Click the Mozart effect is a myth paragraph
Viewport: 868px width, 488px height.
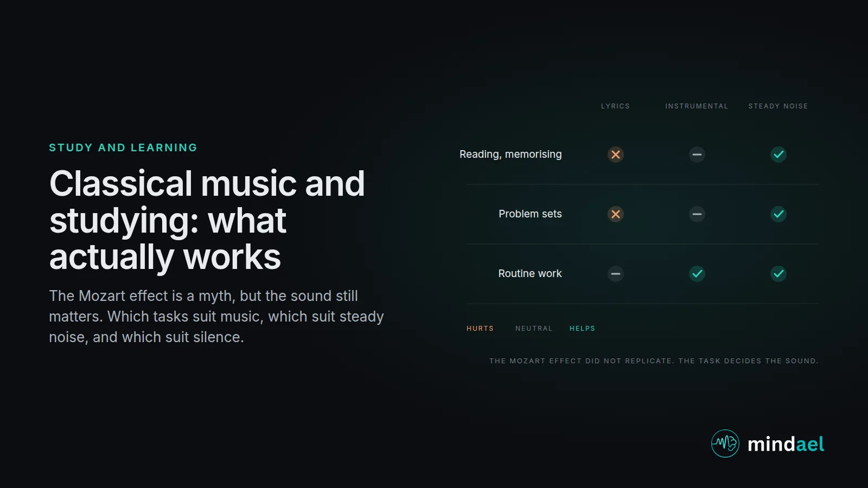click(216, 317)
